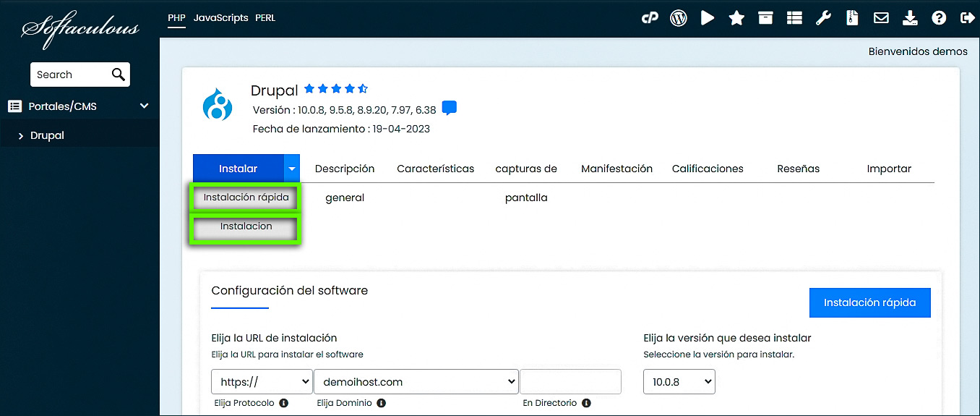Click the star ratings icon

pos(736,18)
